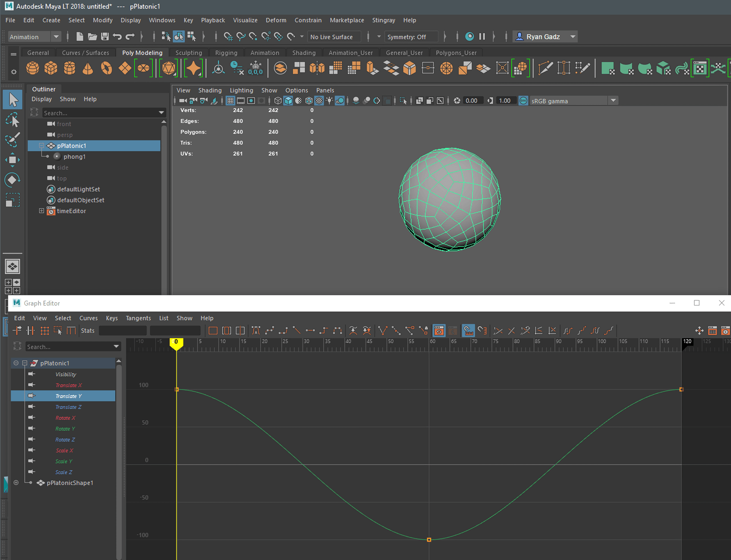Activate the Scale tool in toolbox

coord(13,200)
